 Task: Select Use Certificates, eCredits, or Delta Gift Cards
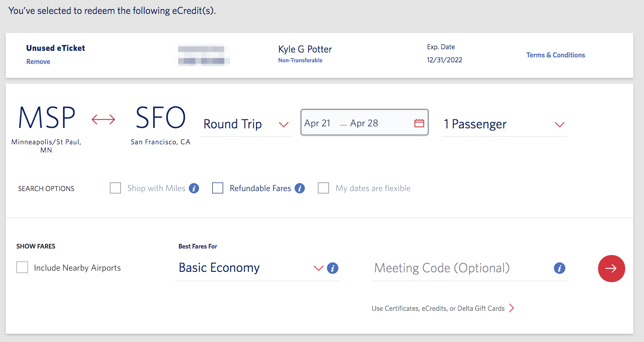438,308
